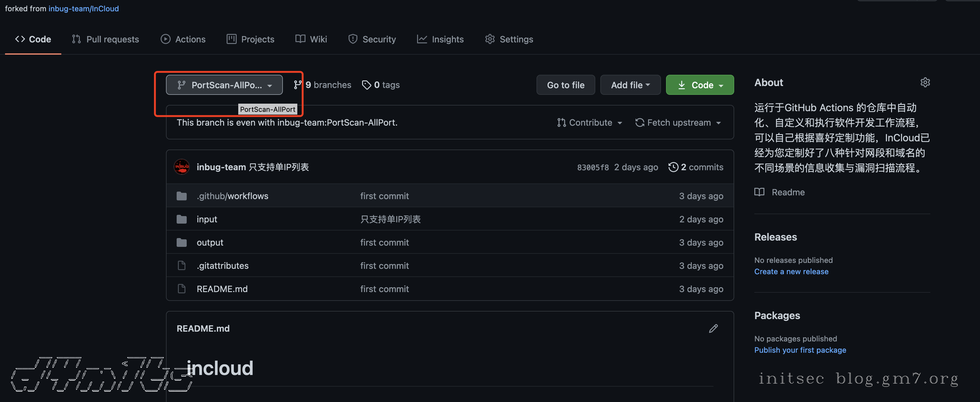Open the .github/workflows folder
The height and width of the screenshot is (402, 980).
(233, 196)
